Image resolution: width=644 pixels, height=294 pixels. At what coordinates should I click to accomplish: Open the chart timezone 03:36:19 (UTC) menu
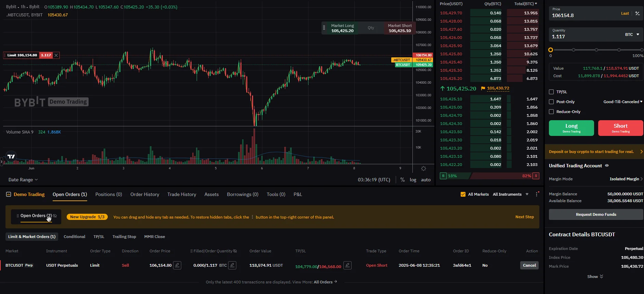click(374, 180)
